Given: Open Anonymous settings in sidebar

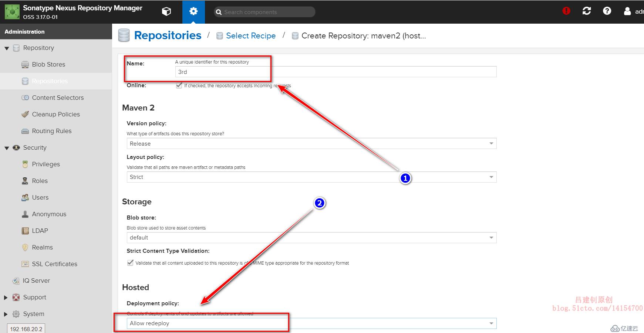Looking at the screenshot, I should point(49,214).
